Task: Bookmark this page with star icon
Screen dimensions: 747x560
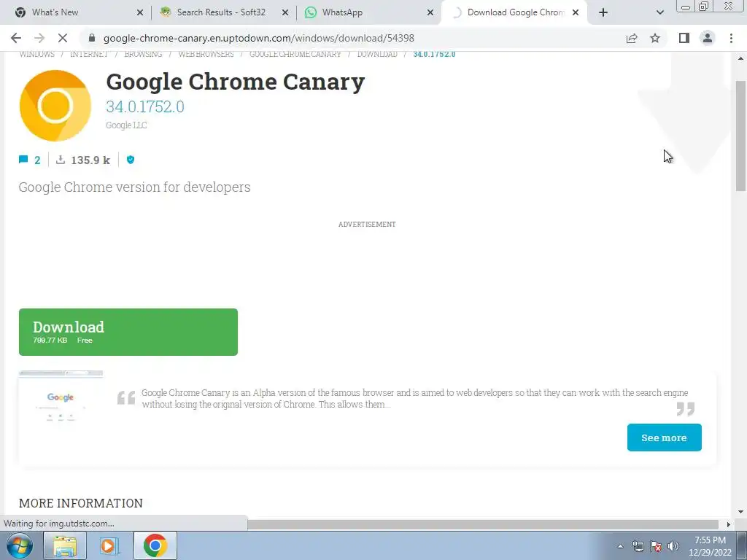Action: (655, 38)
